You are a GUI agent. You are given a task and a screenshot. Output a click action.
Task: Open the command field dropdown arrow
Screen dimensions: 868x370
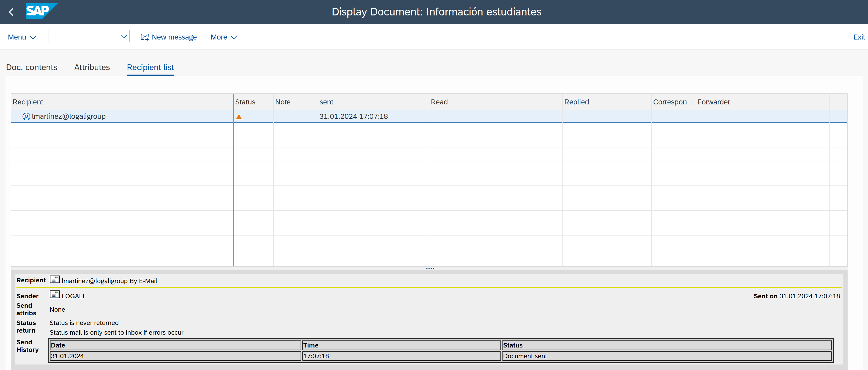[124, 36]
